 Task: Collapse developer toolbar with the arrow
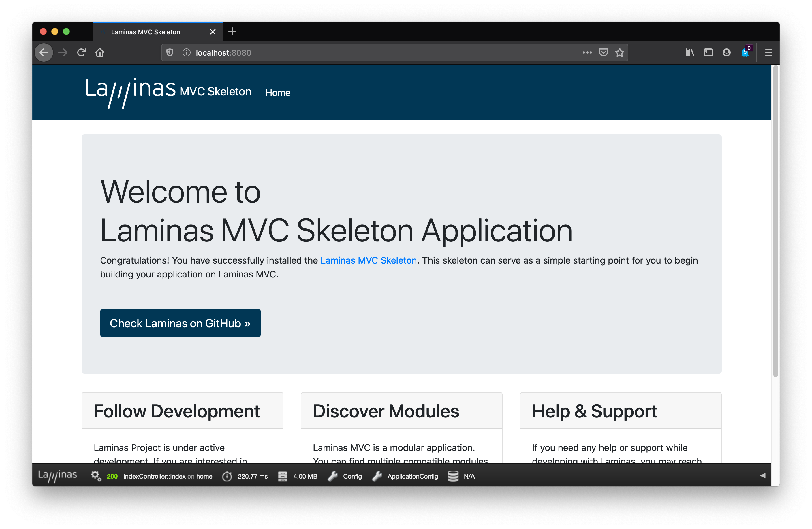762,476
